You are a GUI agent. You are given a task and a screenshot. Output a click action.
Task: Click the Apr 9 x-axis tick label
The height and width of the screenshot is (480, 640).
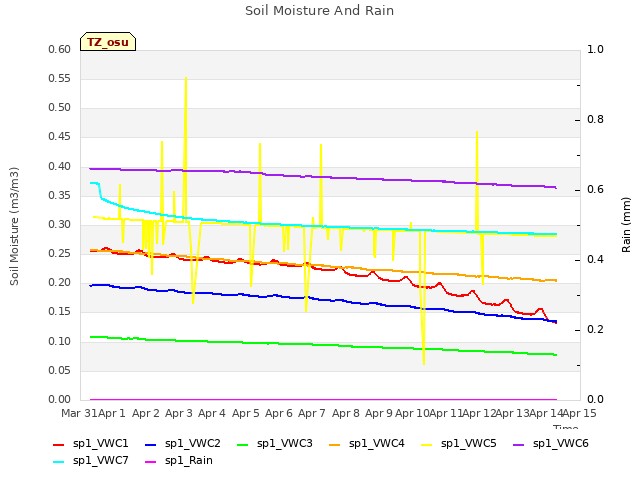379,413
